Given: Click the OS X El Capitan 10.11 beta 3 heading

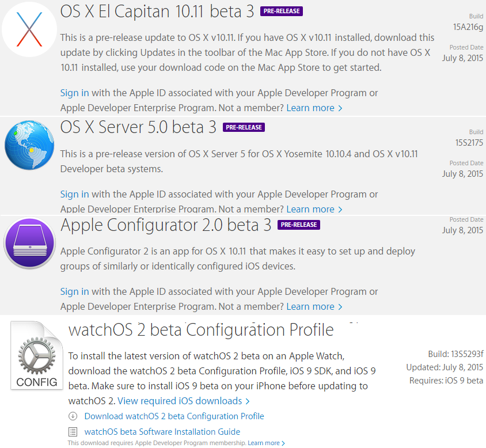Looking at the screenshot, I should 157,12.
